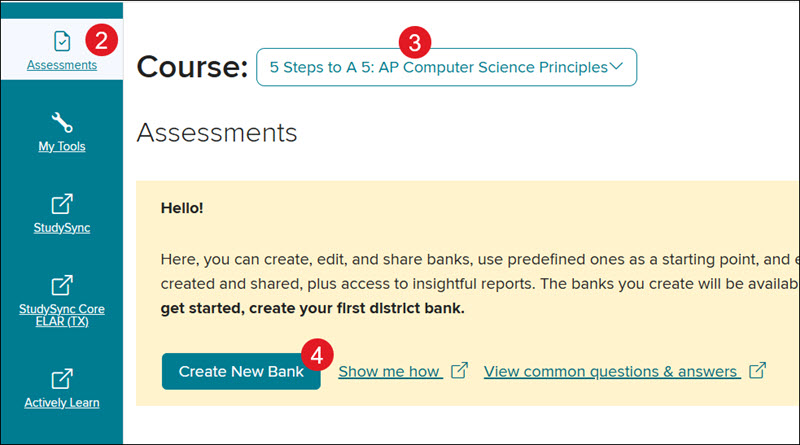Image resolution: width=800 pixels, height=445 pixels.
Task: Expand the Course dropdown chevron
Action: tap(616, 66)
